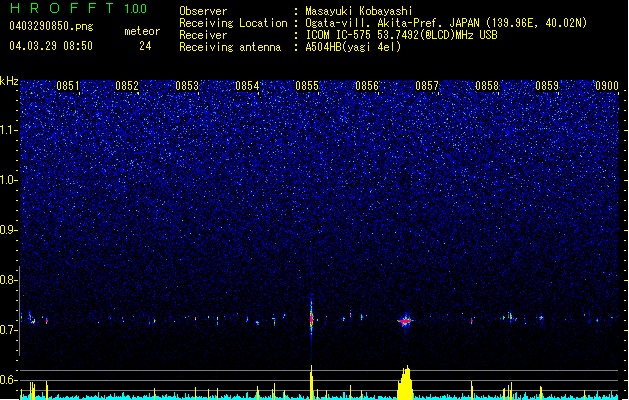This screenshot has width=629, height=400.
Task: Click the 'Receiving Location' label
Action: tap(233, 23)
